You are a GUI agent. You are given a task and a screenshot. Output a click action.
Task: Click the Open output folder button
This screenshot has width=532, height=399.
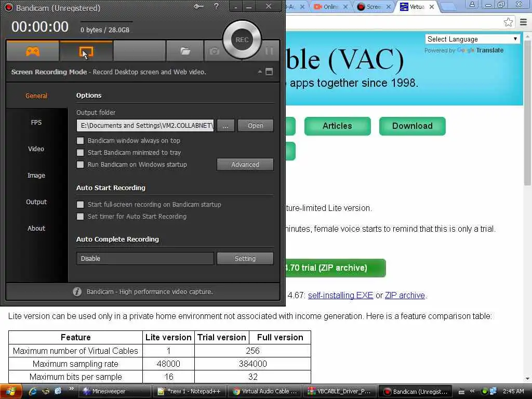(256, 126)
